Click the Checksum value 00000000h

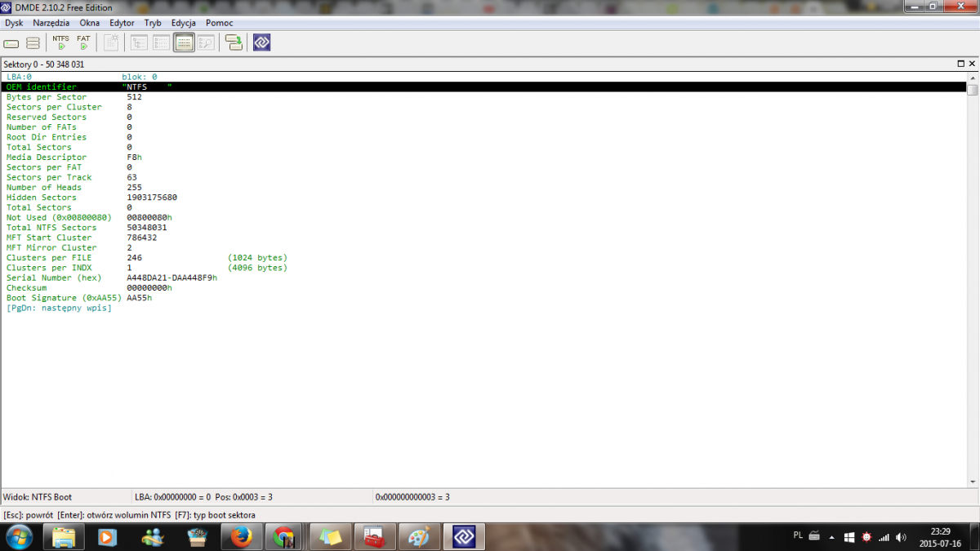149,288
